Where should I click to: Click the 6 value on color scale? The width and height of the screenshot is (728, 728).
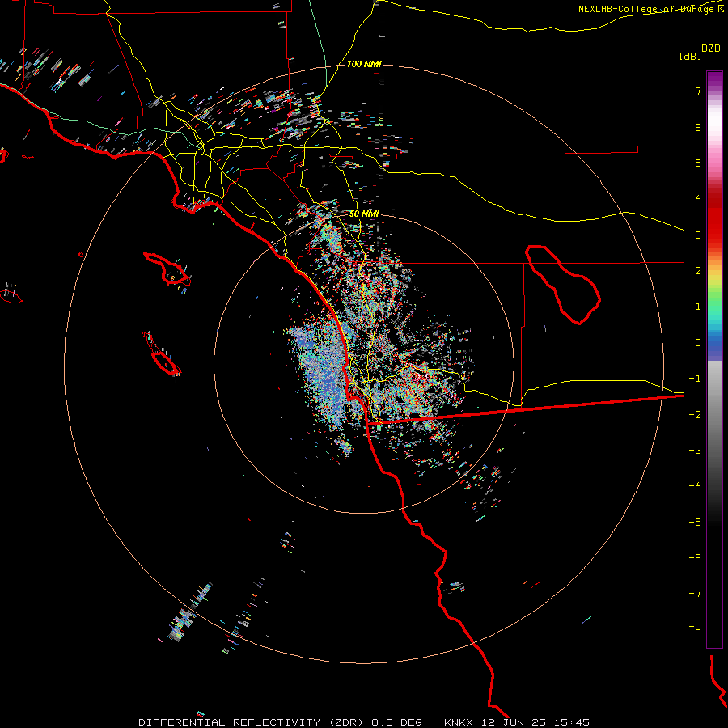(x=698, y=127)
